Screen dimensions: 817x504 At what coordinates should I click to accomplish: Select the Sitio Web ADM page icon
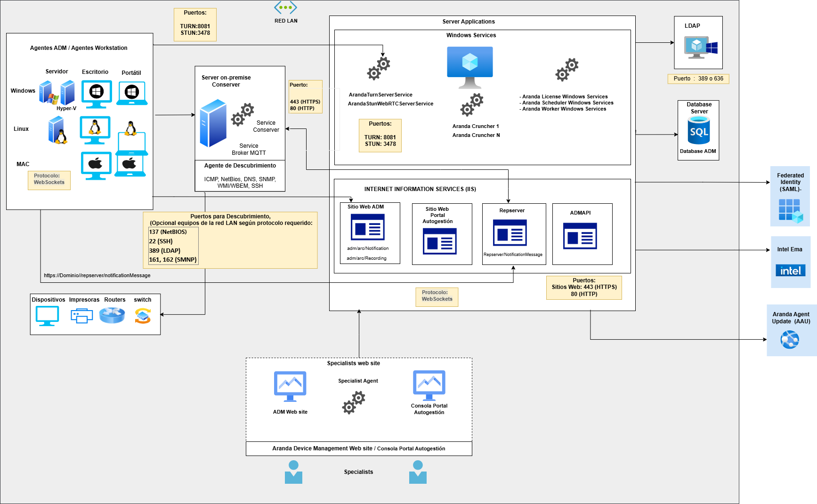pos(368,227)
